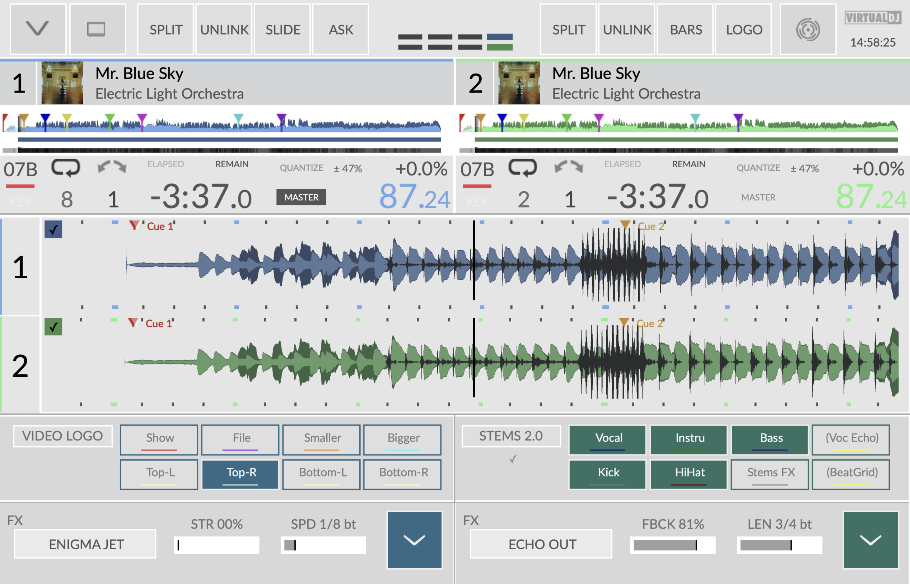Click the spinning vinyl settings icon
Image resolution: width=910 pixels, height=588 pixels.
pos(808,29)
